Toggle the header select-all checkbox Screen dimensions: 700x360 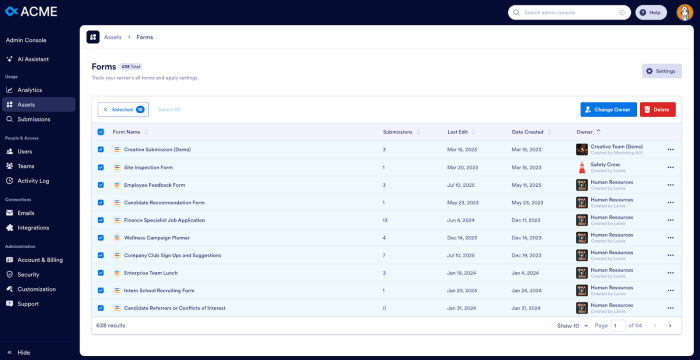tap(101, 132)
